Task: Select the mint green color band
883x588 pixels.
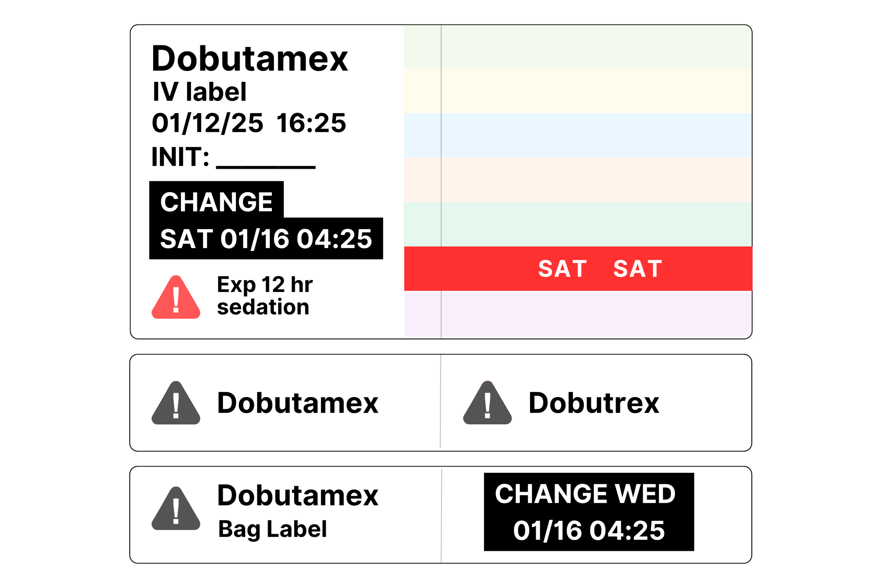Action: [578, 224]
